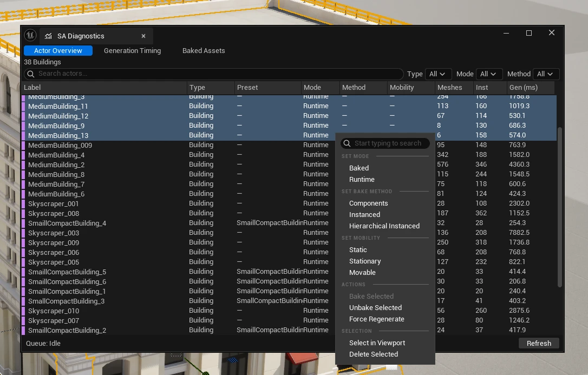
Task: Click the SA Diagnostics tab chart icon
Action: (x=48, y=36)
